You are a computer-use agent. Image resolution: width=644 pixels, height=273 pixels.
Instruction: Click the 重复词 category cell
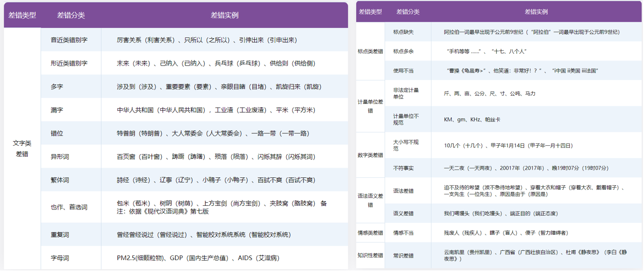tap(60, 234)
